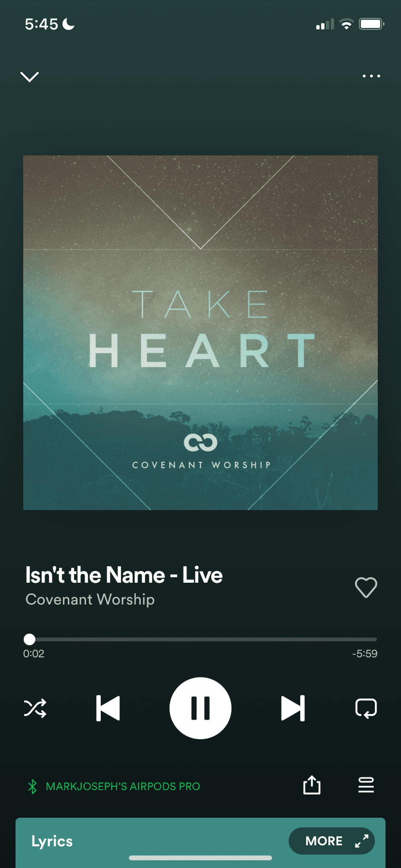Image resolution: width=401 pixels, height=868 pixels.
Task: Like the song with heart icon
Action: point(366,587)
